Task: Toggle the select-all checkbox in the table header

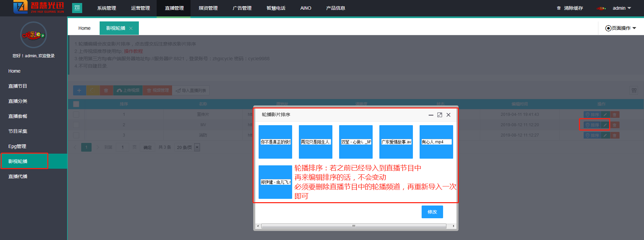Action: coord(76,104)
